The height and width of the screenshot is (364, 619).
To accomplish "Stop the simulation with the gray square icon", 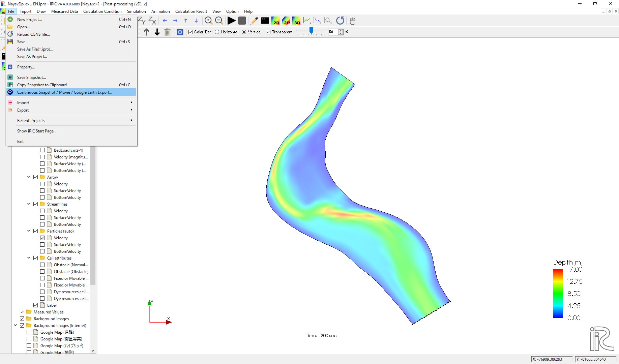I will click(242, 21).
